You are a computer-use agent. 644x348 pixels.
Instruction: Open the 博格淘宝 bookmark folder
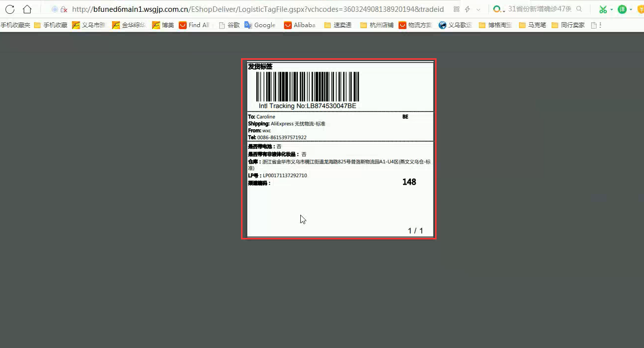point(495,25)
